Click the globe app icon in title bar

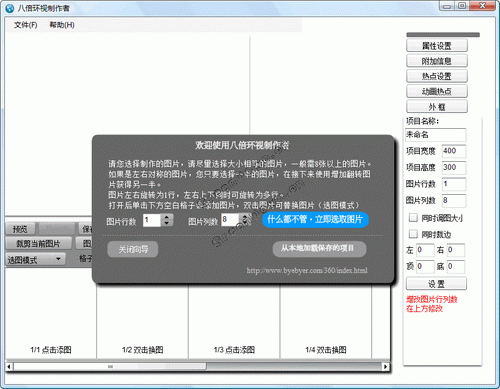(x=10, y=8)
